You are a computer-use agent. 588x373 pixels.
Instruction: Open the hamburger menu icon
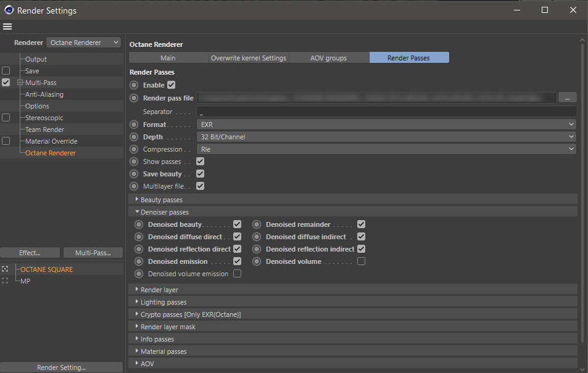(7, 27)
